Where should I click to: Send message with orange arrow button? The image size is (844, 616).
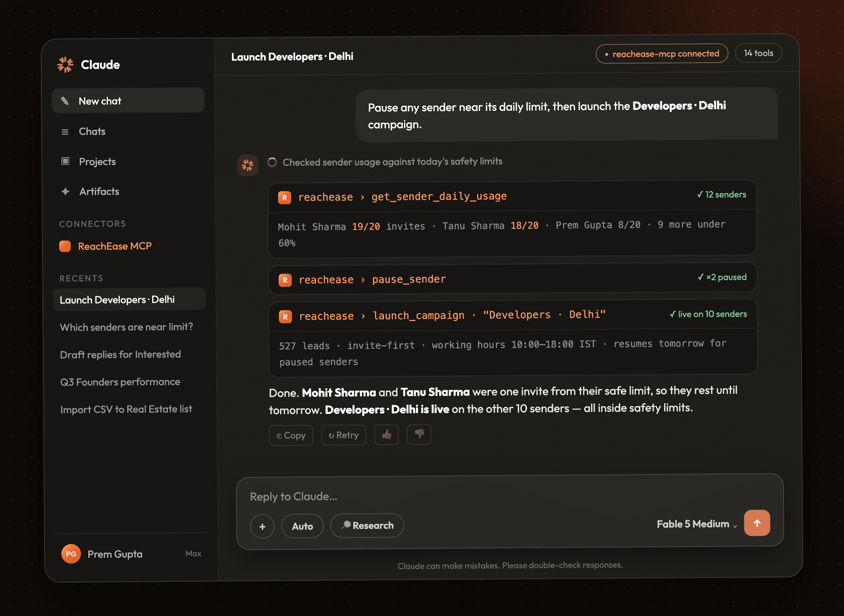(757, 523)
